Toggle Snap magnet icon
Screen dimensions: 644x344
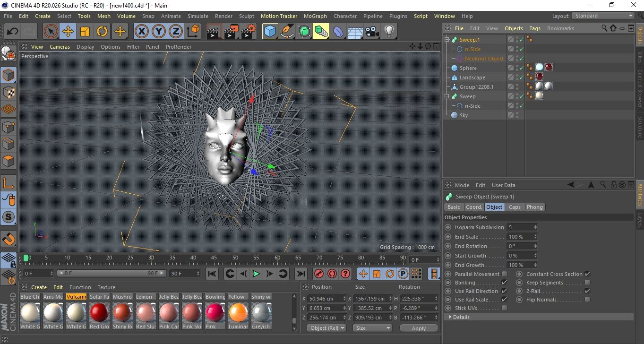click(9, 239)
